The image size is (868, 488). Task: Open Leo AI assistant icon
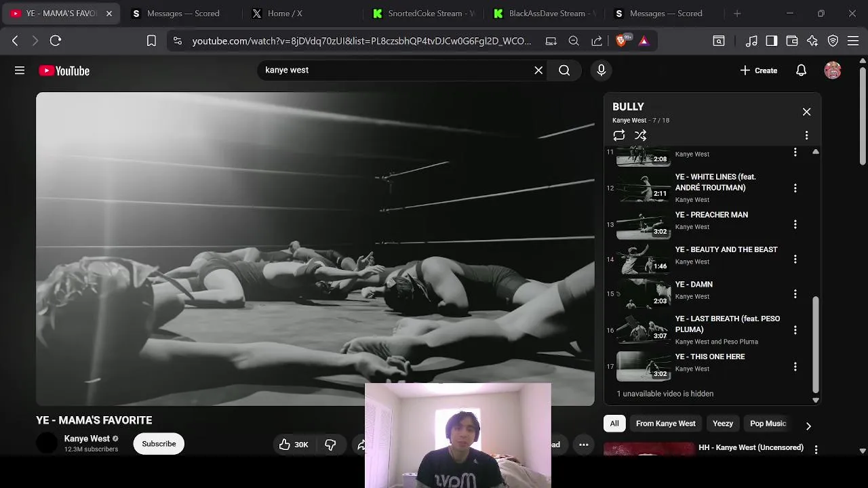pyautogui.click(x=812, y=41)
